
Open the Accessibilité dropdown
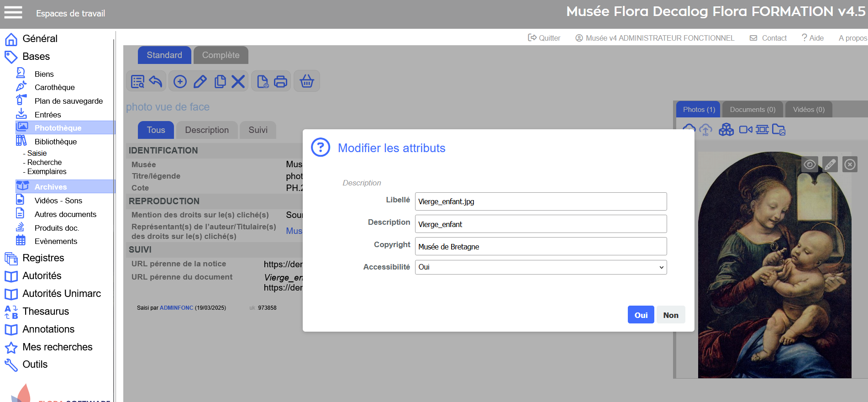(541, 267)
